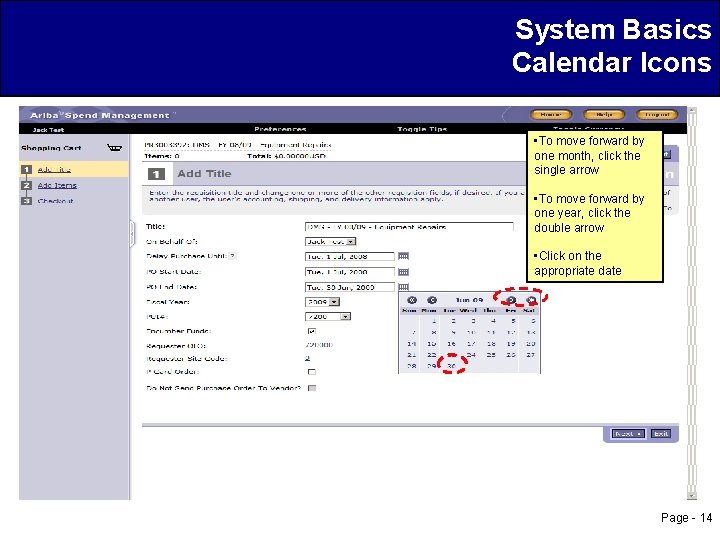Check Do Not Send Purchase Order To Vendor
720x540 pixels.
[x=312, y=388]
